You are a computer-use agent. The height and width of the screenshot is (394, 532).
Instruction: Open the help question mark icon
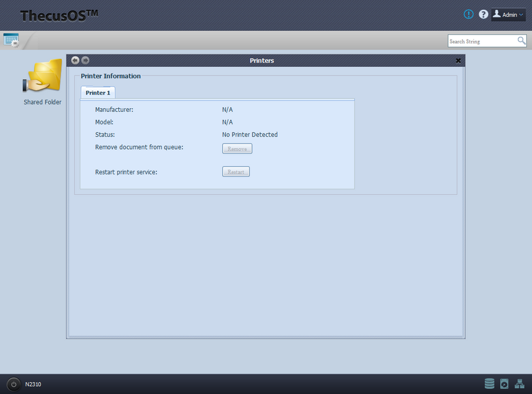(x=483, y=14)
